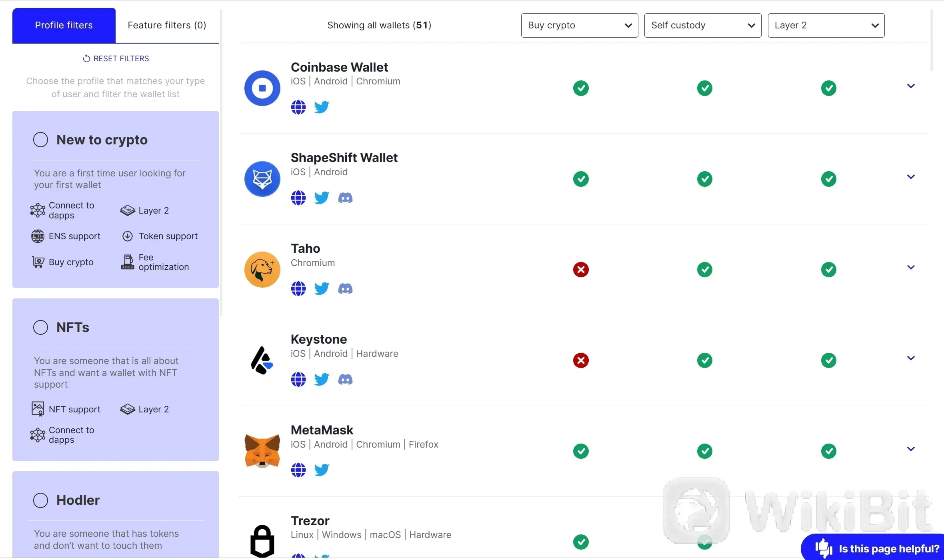
Task: Click the MetaMask fox logo
Action: [x=262, y=451]
